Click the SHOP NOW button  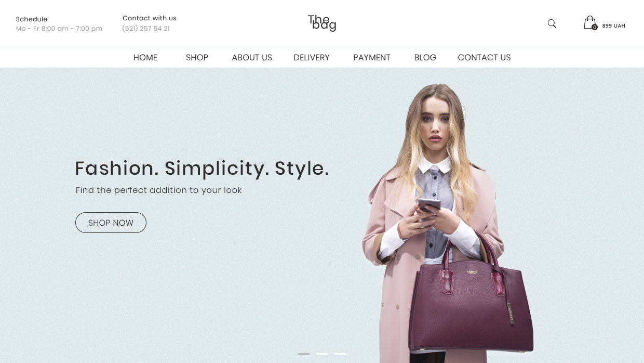111,223
